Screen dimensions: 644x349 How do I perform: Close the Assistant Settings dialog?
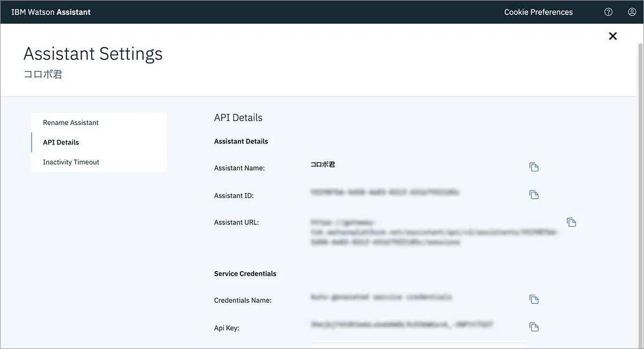(x=613, y=36)
